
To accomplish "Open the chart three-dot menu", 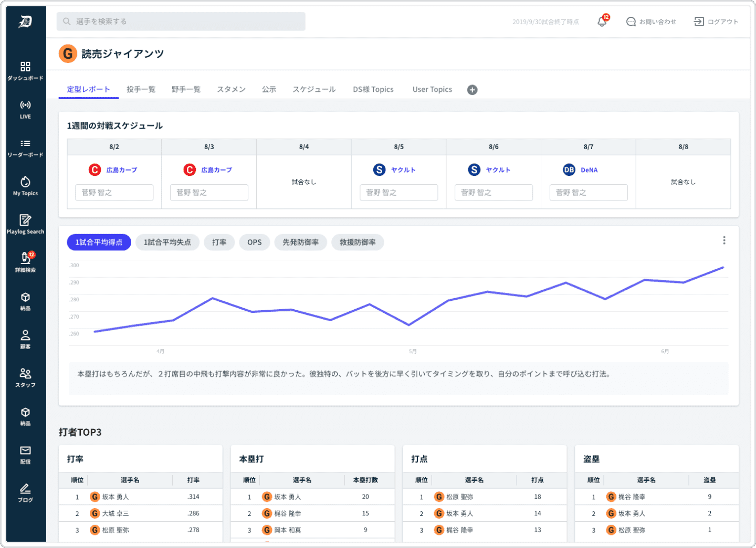I will click(x=724, y=240).
